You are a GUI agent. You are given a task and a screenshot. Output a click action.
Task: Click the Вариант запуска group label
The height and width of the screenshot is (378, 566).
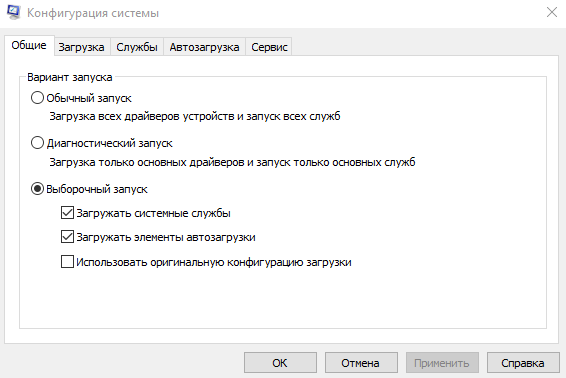coord(70,77)
